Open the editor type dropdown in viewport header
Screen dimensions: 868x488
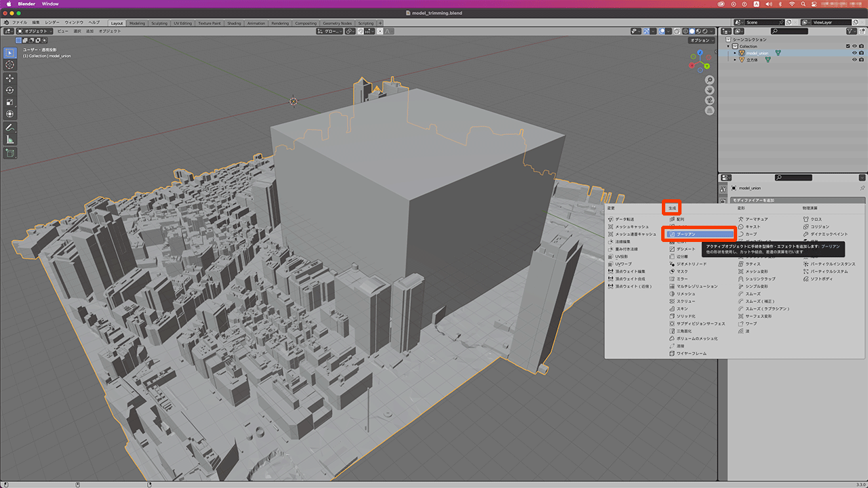click(x=9, y=31)
